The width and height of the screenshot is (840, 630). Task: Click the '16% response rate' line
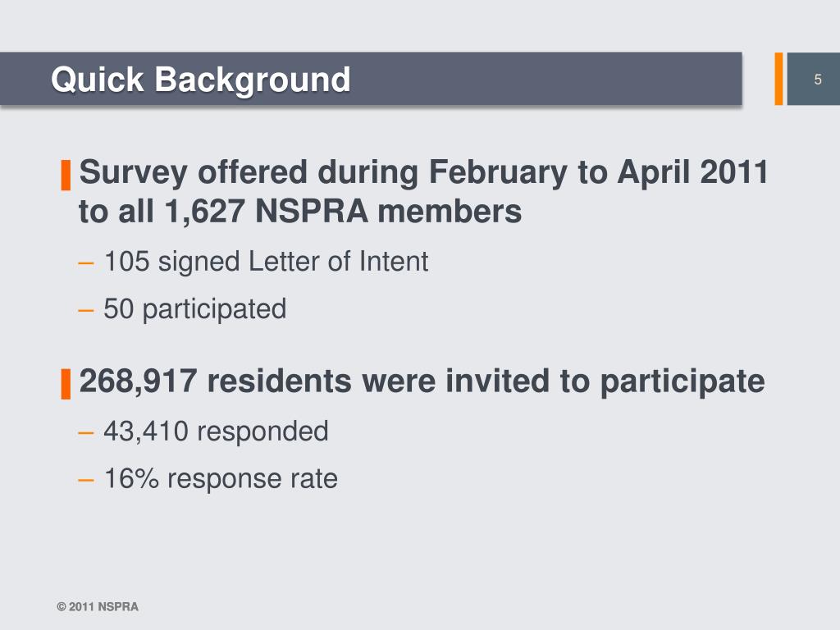pos(221,478)
